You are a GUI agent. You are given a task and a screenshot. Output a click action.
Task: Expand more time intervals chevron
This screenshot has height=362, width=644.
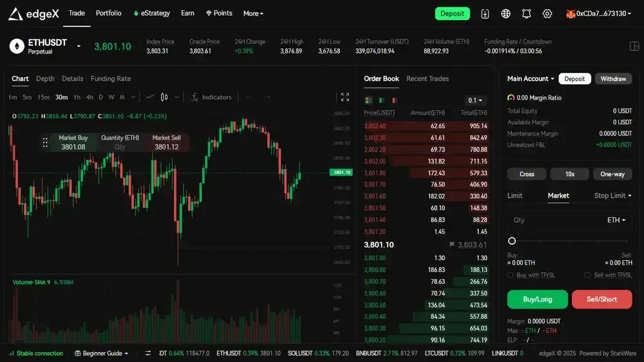tap(133, 97)
